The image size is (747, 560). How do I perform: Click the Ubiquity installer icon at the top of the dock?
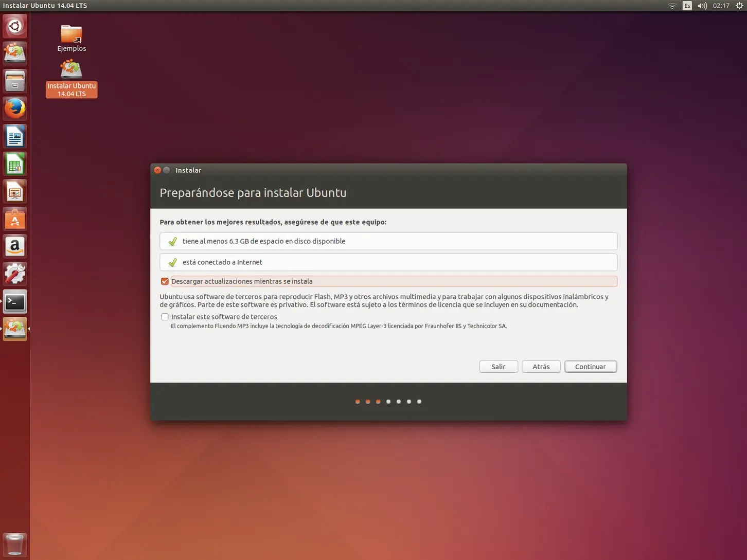(x=15, y=53)
